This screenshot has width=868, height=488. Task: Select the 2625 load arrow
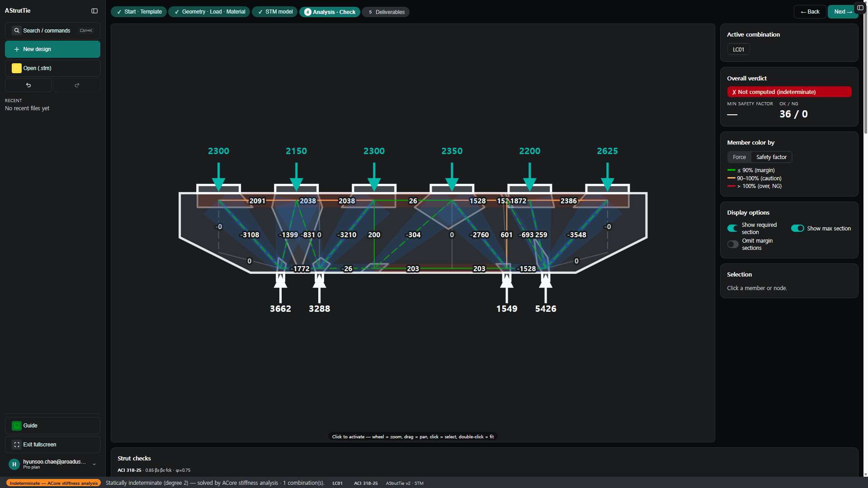click(x=607, y=176)
